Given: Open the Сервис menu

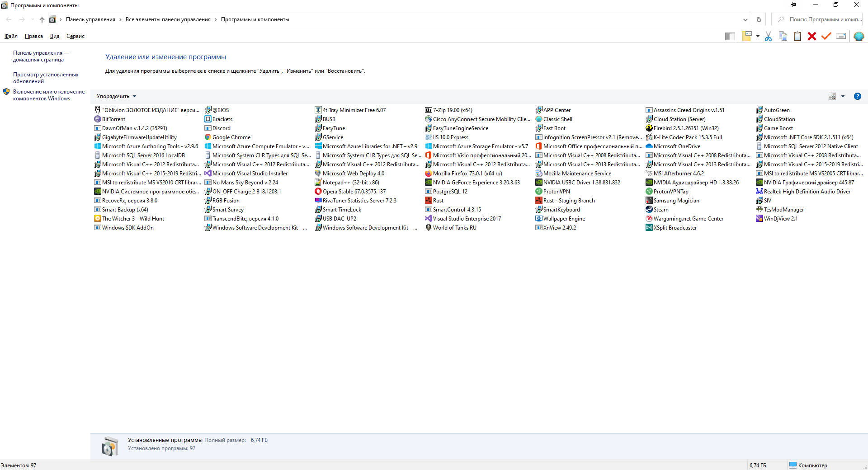Looking at the screenshot, I should (x=75, y=36).
